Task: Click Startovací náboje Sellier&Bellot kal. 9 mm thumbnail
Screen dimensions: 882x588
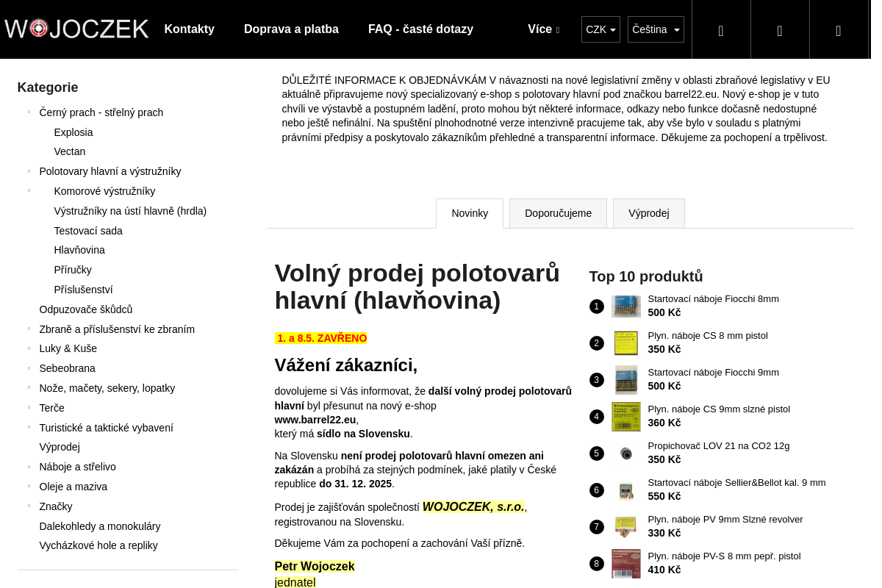Action: (x=626, y=490)
